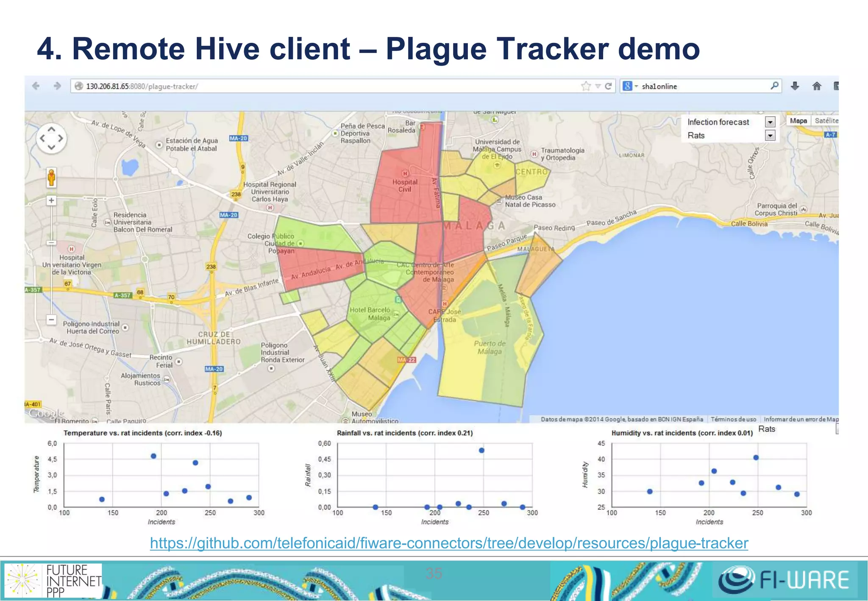This screenshot has height=601, width=868.
Task: Pick up the Street View pegman
Action: [x=51, y=177]
